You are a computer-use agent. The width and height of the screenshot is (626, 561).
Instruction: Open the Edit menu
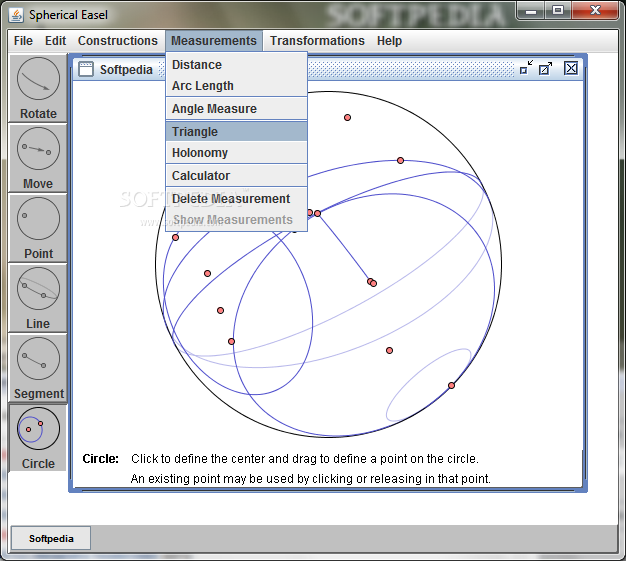(x=55, y=41)
